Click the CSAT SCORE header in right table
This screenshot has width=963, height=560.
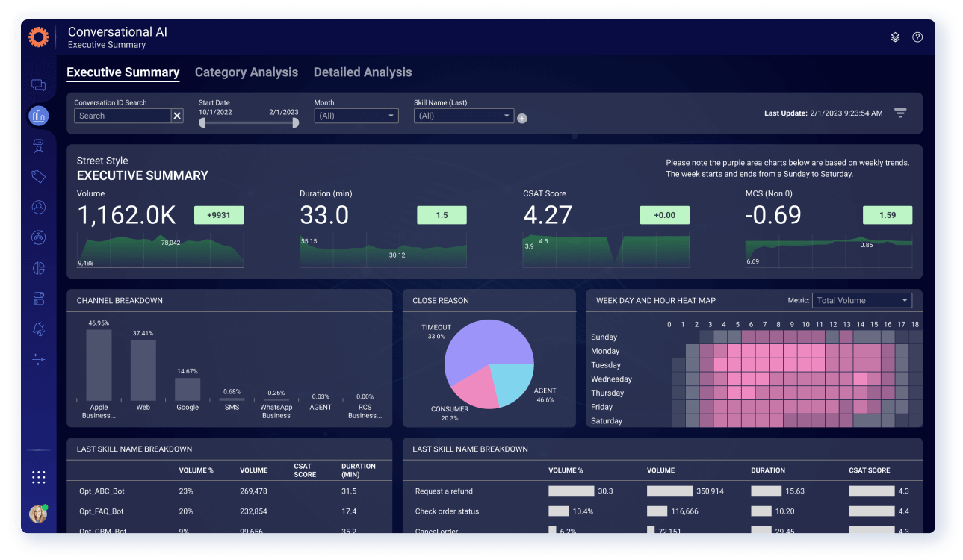tap(870, 470)
